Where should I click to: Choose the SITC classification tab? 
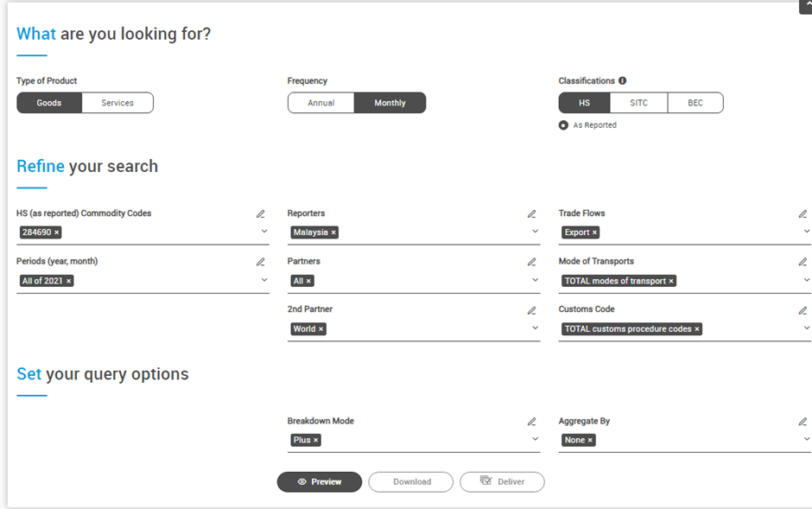point(638,103)
